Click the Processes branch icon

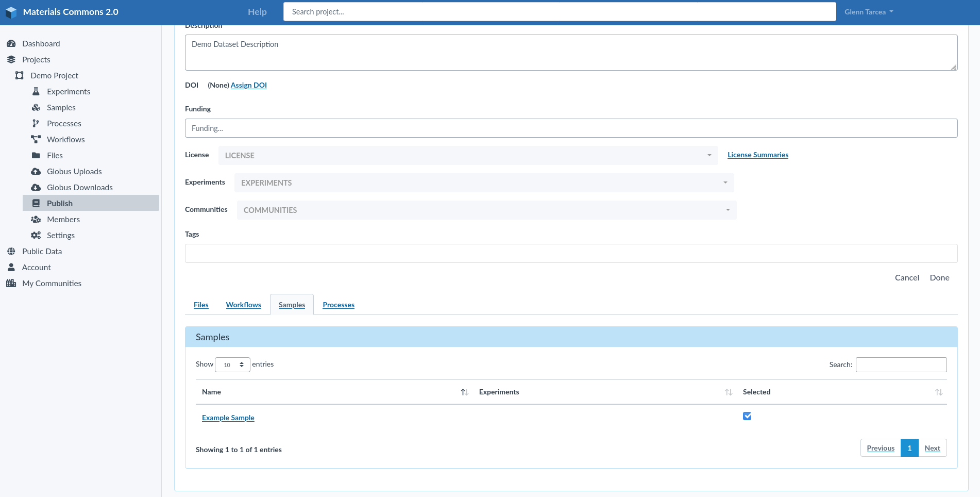tap(36, 124)
